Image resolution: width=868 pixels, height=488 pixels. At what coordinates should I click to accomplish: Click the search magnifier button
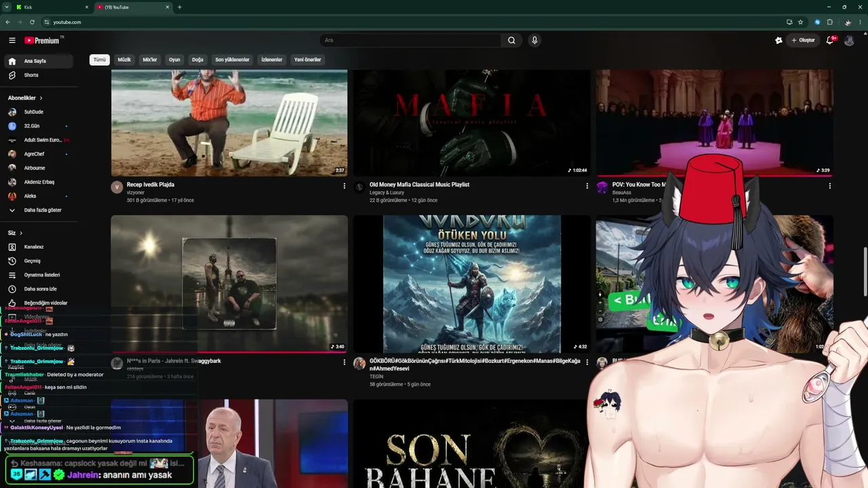(512, 41)
